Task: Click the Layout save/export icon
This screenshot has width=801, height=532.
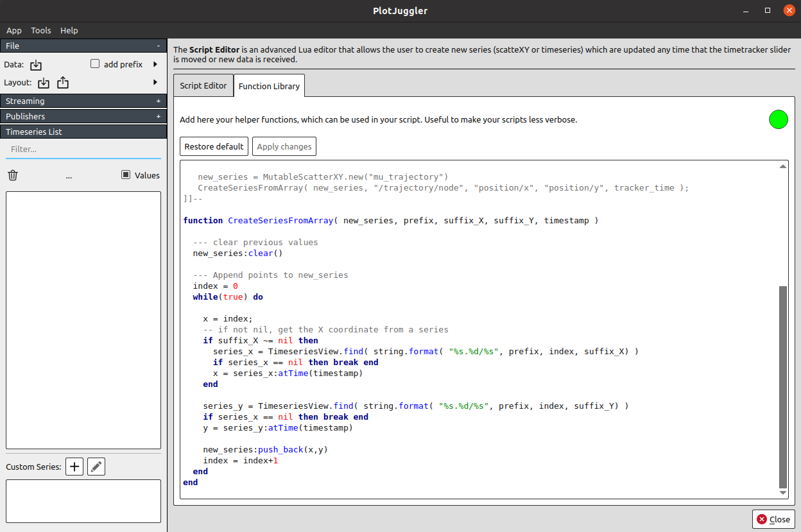Action: pos(63,83)
